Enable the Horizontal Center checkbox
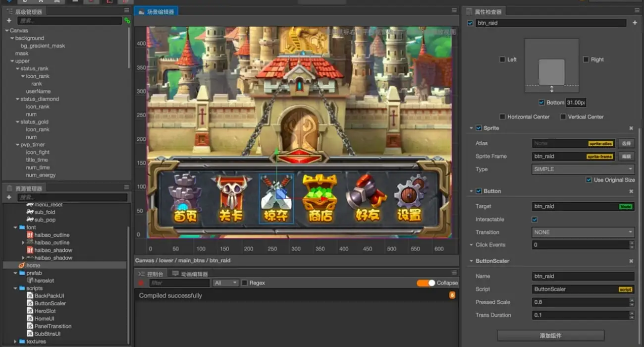 502,117
